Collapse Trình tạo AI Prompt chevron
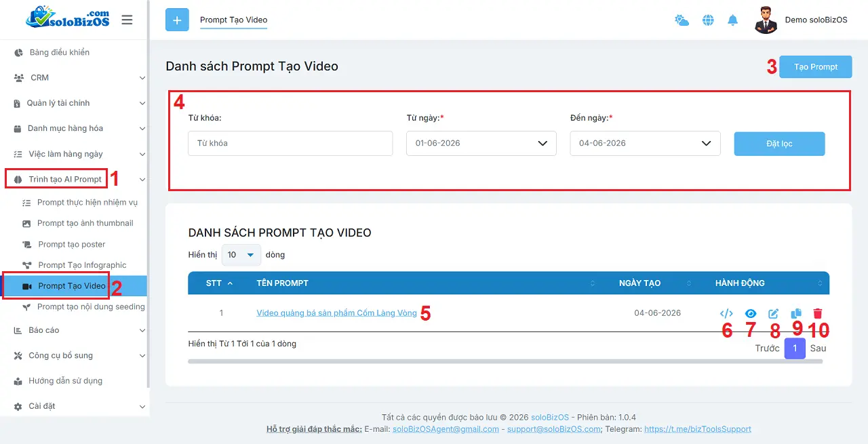This screenshot has width=868, height=444. tap(142, 180)
